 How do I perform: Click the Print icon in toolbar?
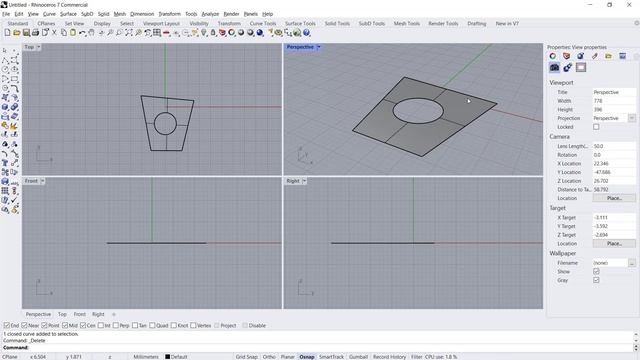[36, 33]
